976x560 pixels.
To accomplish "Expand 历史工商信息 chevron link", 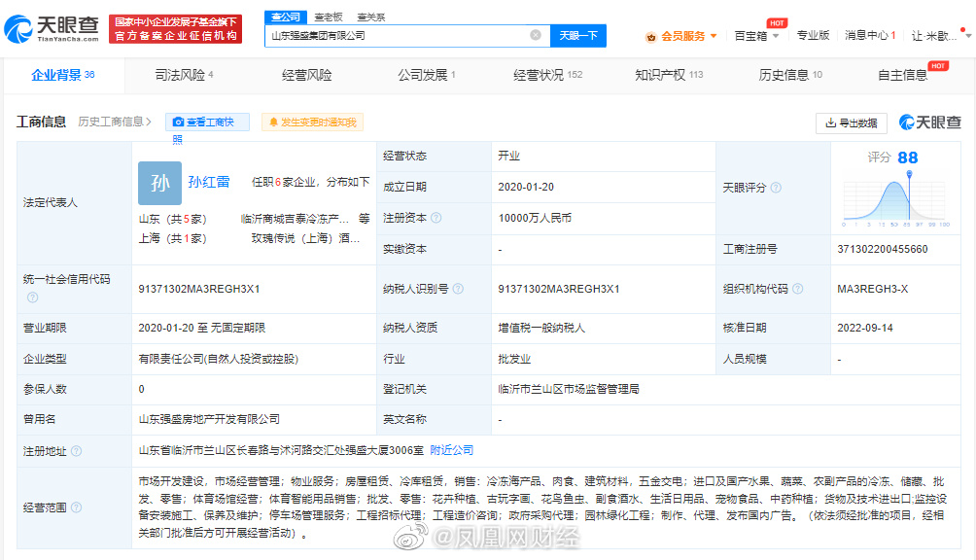I will (115, 122).
